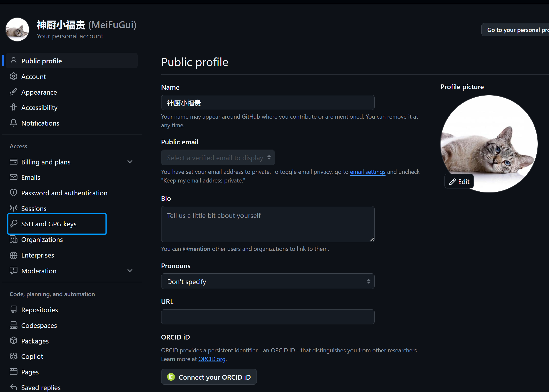Open the Pronouns dropdown

pyautogui.click(x=267, y=281)
